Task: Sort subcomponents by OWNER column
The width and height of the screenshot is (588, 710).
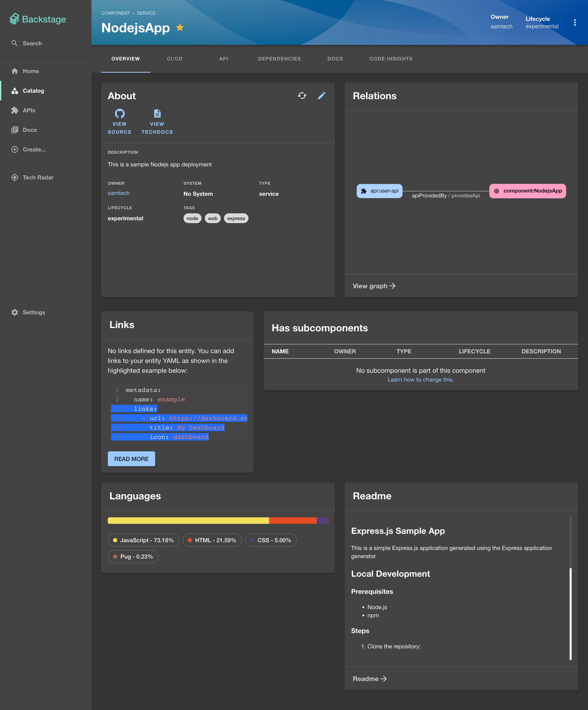Action: [345, 352]
